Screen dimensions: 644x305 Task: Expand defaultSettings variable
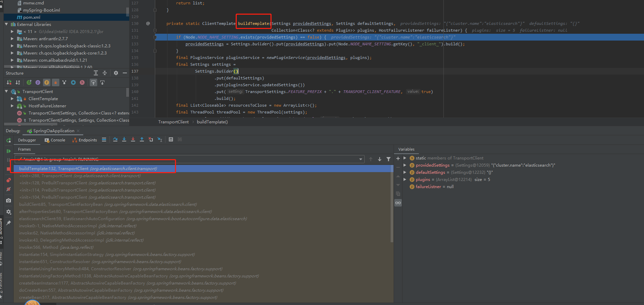(x=405, y=172)
